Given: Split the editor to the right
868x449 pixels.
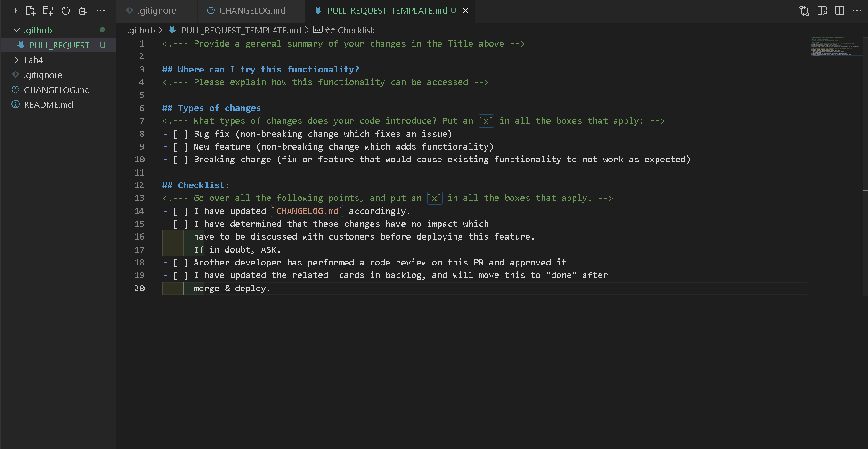Looking at the screenshot, I should [x=839, y=10].
